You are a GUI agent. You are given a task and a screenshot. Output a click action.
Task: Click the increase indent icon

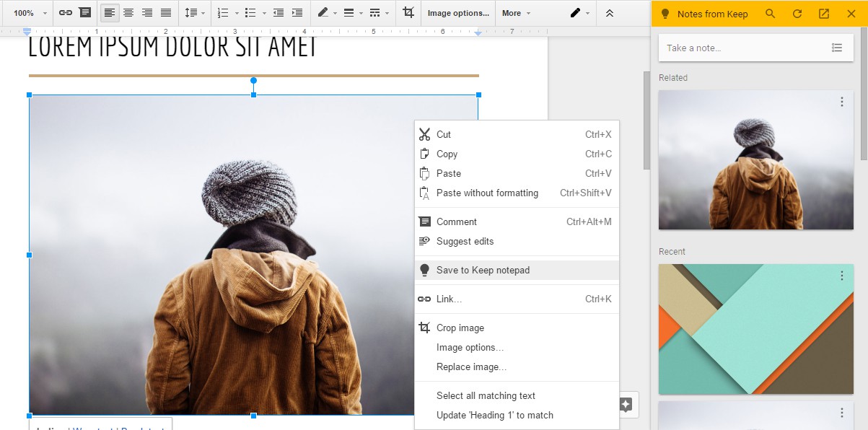click(297, 13)
